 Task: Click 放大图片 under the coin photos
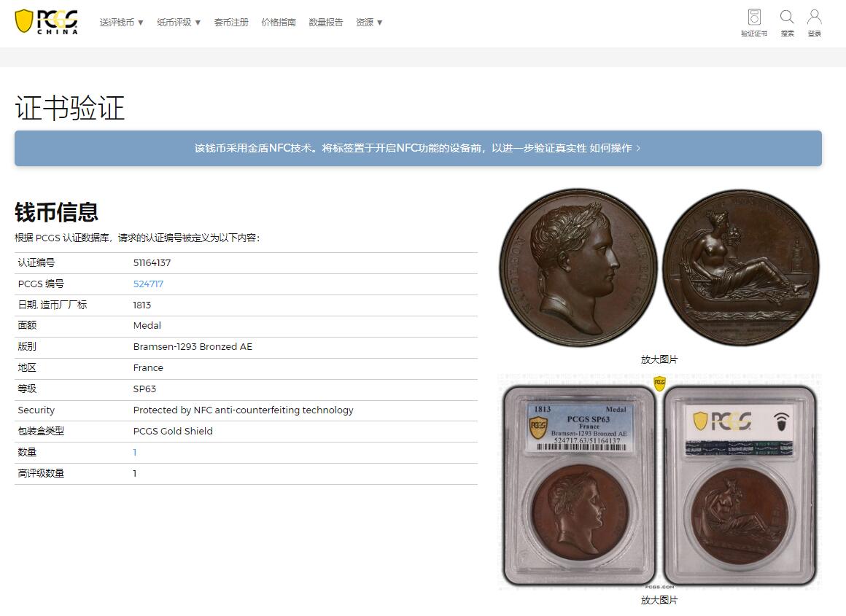(659, 359)
